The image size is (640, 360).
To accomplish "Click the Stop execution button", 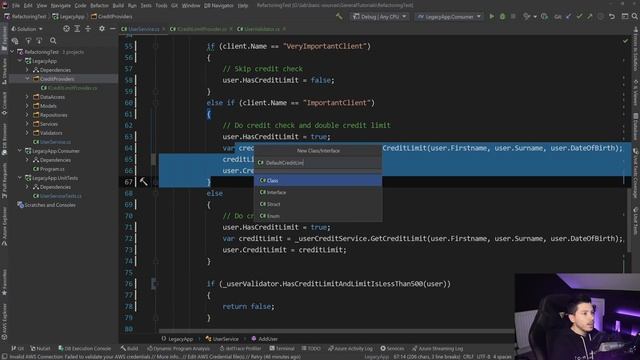I will [x=513, y=16].
